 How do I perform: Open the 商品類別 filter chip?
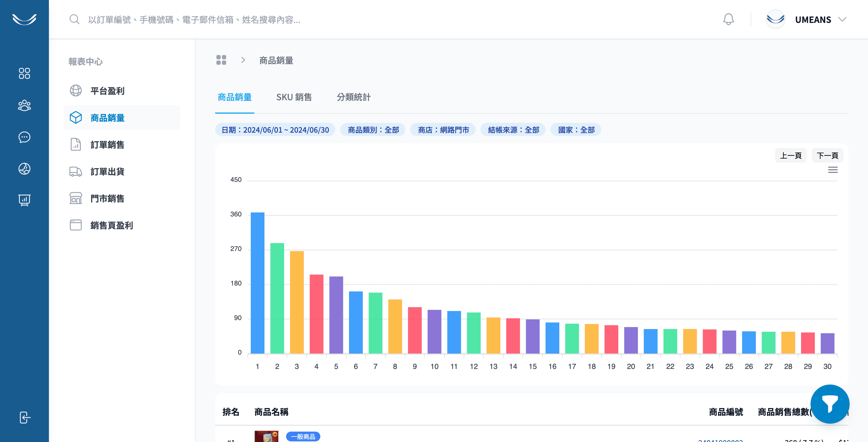373,130
